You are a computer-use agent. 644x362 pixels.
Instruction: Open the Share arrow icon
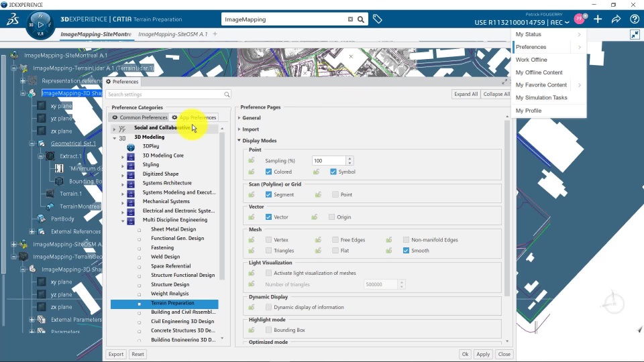(616, 19)
